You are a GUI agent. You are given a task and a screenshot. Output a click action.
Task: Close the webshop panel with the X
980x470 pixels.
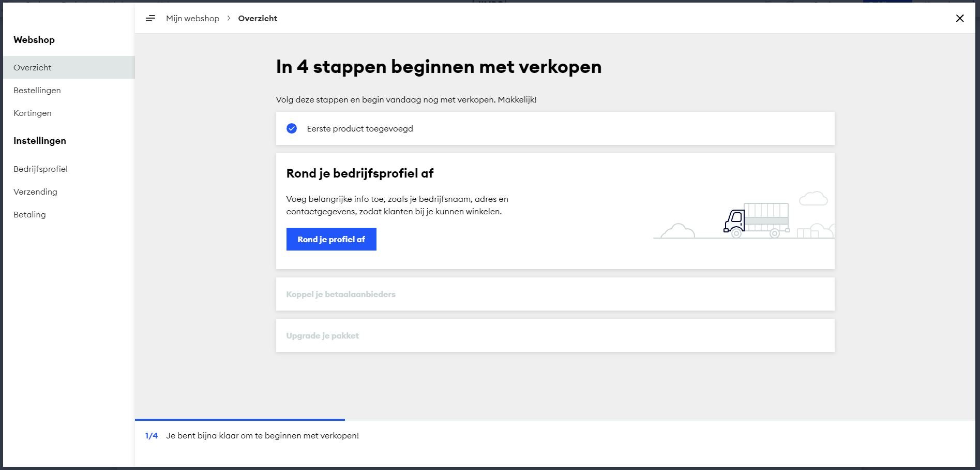(x=959, y=19)
